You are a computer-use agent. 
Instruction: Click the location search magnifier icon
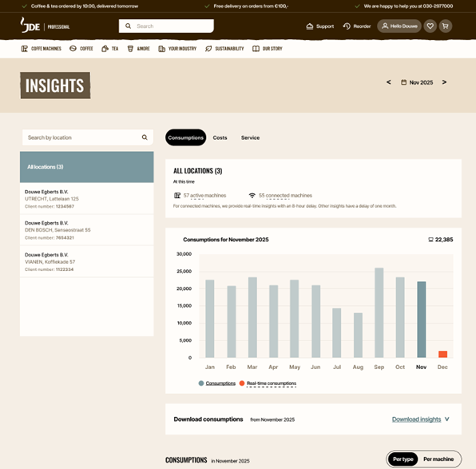[x=145, y=137]
